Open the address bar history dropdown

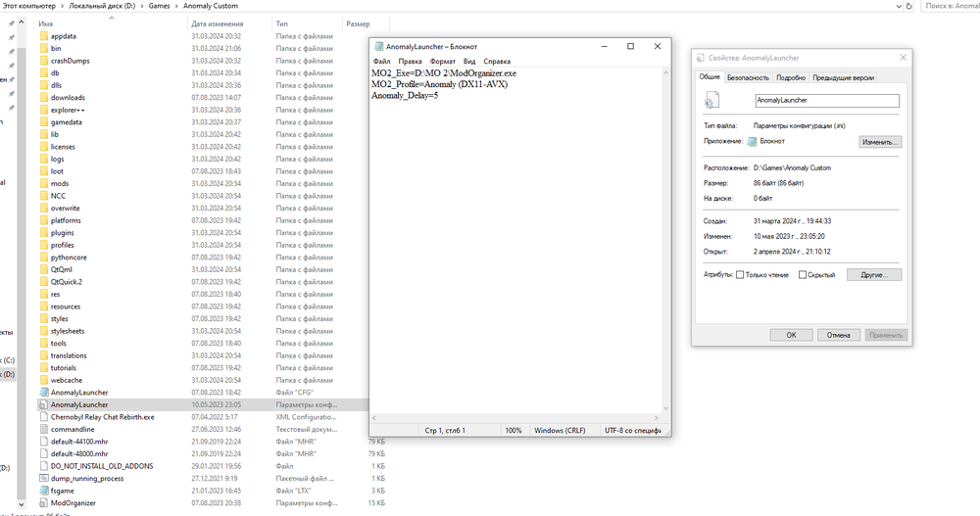(899, 6)
